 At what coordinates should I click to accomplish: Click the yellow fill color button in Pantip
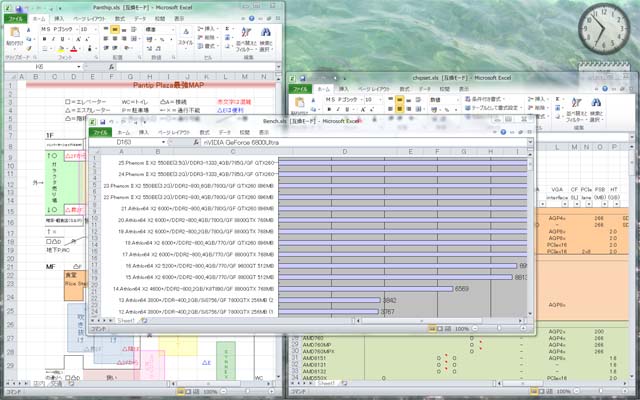(x=60, y=49)
